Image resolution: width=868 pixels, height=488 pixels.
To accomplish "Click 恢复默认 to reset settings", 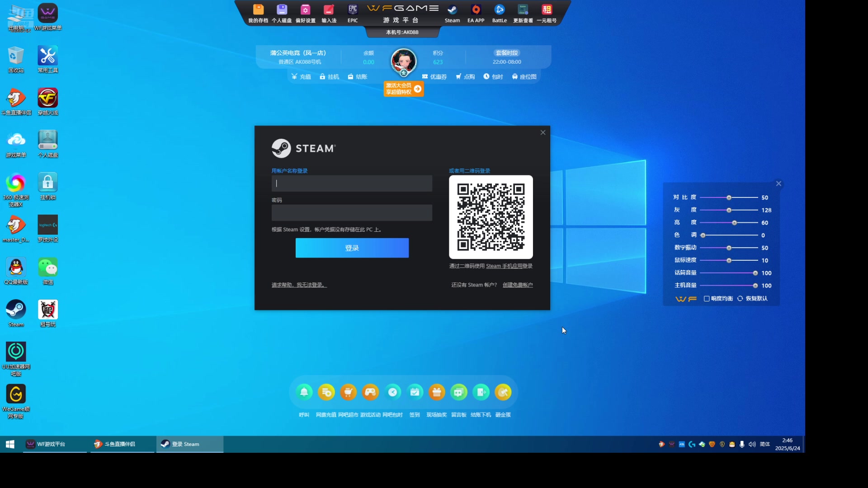I will [x=753, y=299].
